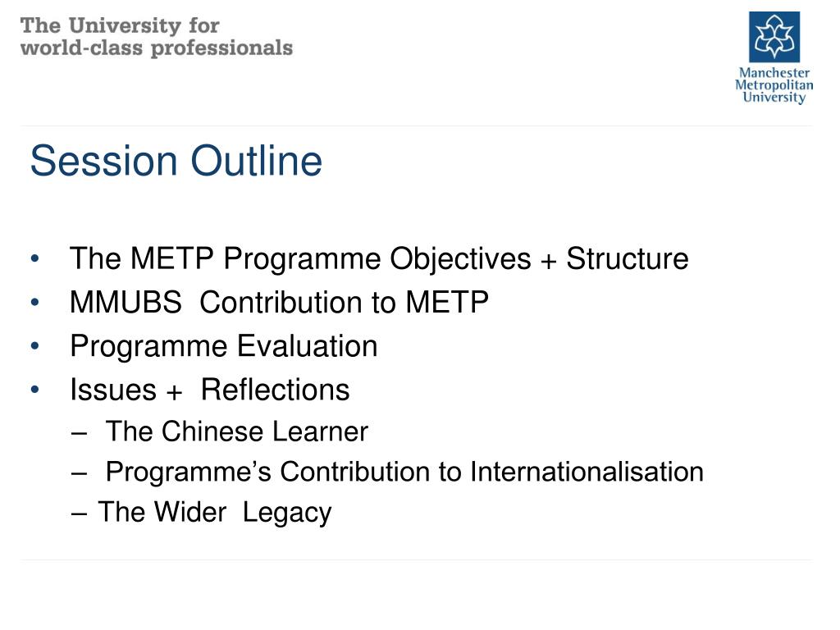The width and height of the screenshot is (840, 630).
Task: Select the "MMUBS Contribution to METP" bullet text
Action: pyautogui.click(x=279, y=303)
